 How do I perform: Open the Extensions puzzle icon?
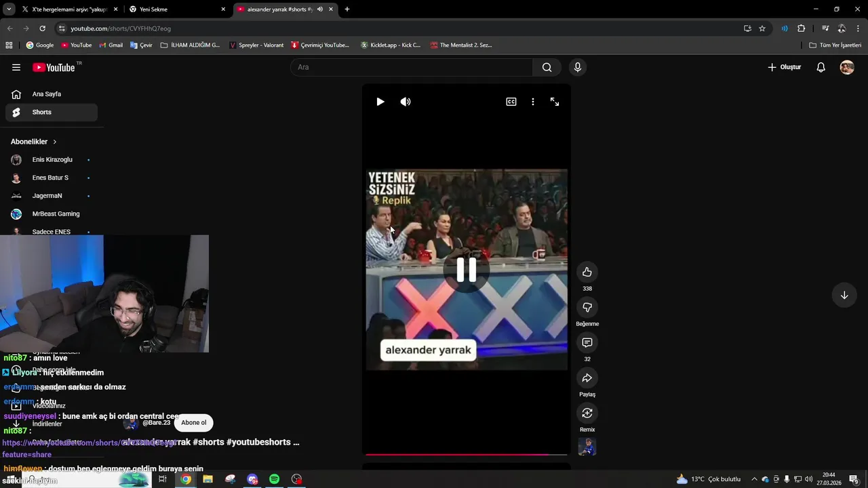(801, 28)
